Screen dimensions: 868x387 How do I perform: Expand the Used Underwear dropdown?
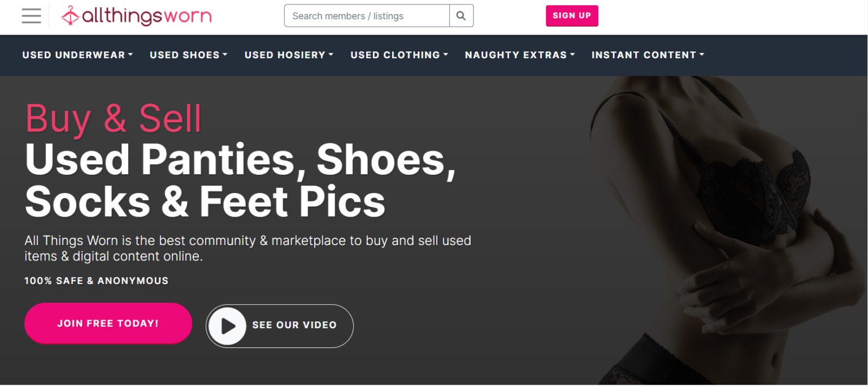(77, 55)
